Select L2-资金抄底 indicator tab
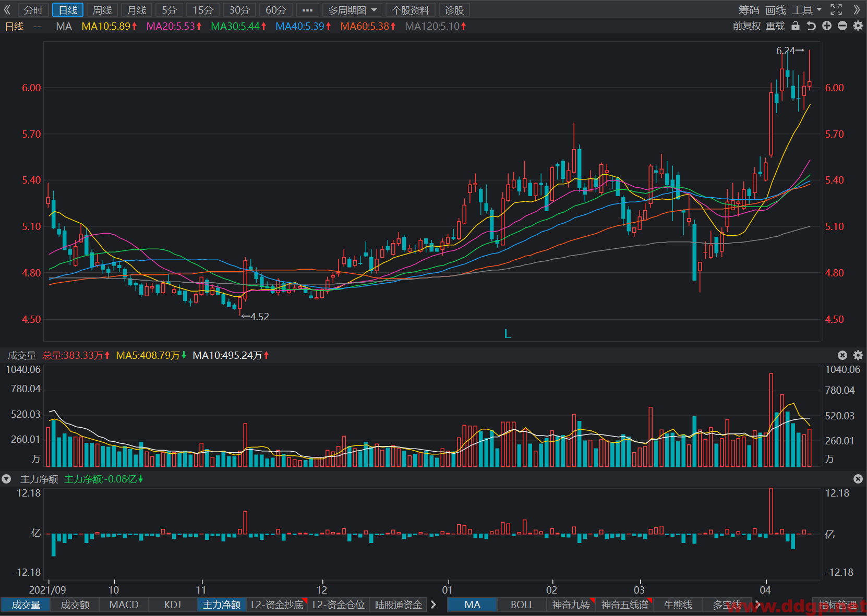Image resolution: width=867 pixels, height=616 pixels. point(277,605)
